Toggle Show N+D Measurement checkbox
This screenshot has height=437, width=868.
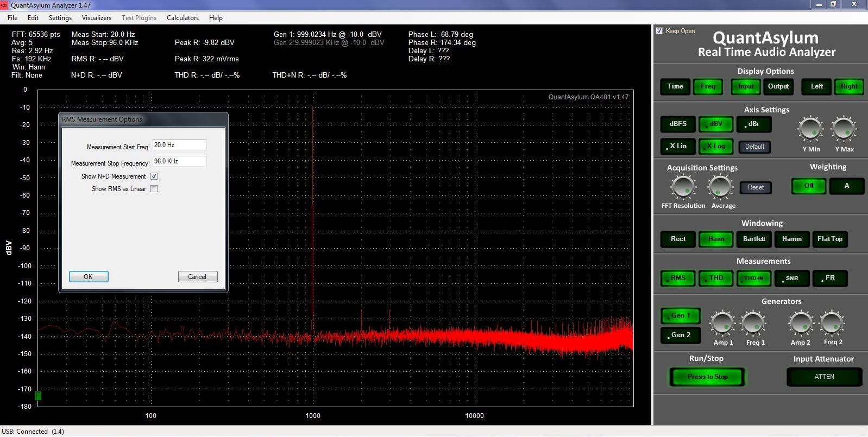click(x=154, y=176)
